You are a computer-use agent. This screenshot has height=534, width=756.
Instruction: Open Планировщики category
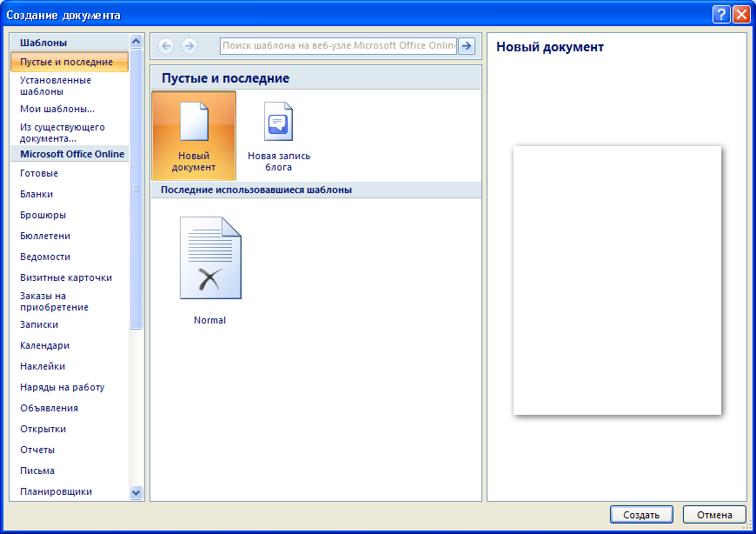tap(70, 491)
